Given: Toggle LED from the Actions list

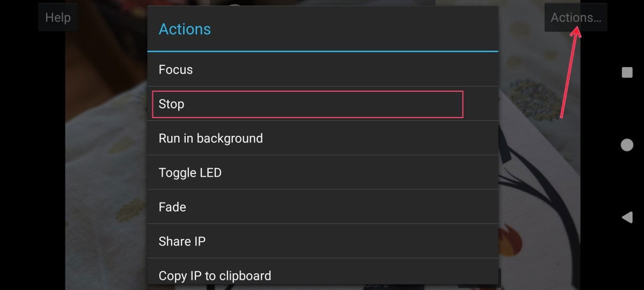Looking at the screenshot, I should (323, 172).
